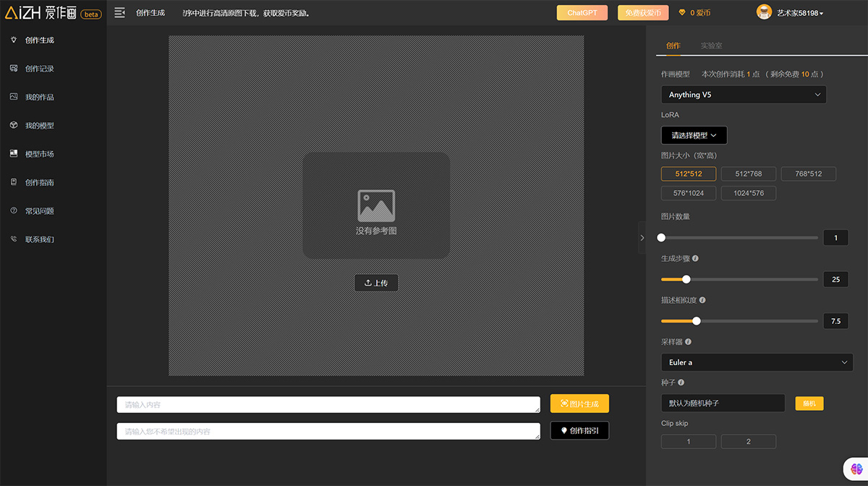Viewport: 868px width, 486px height.
Task: Select the 512*768 image size option
Action: 748,174
